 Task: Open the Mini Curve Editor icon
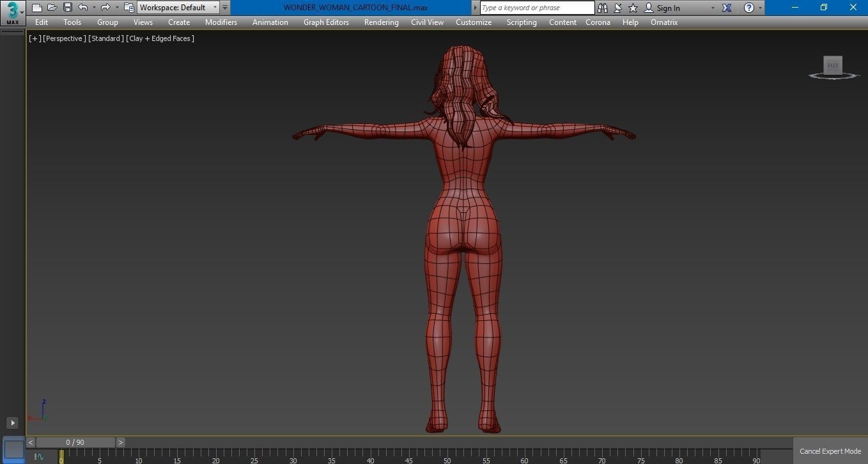point(40,457)
